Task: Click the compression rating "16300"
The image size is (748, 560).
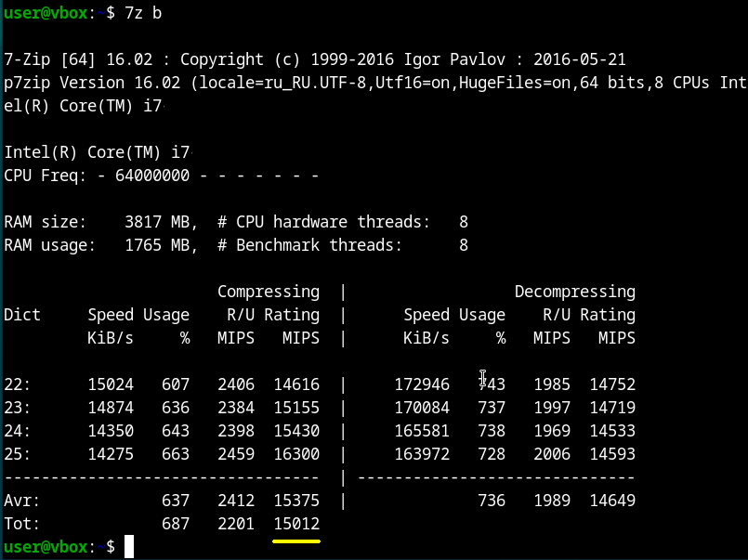Action: (296, 454)
